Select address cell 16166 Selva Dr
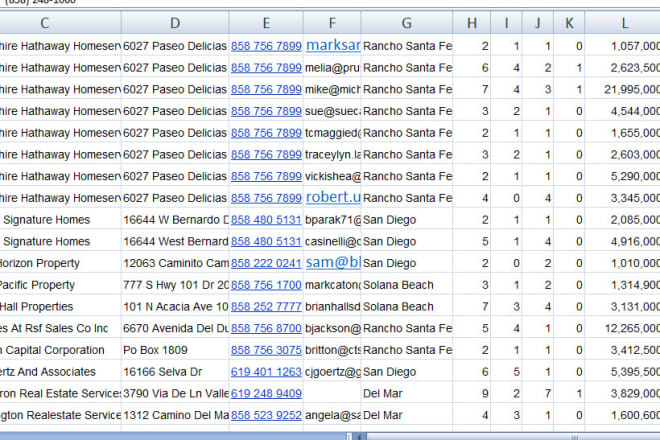The height and width of the screenshot is (440, 660). [x=175, y=372]
